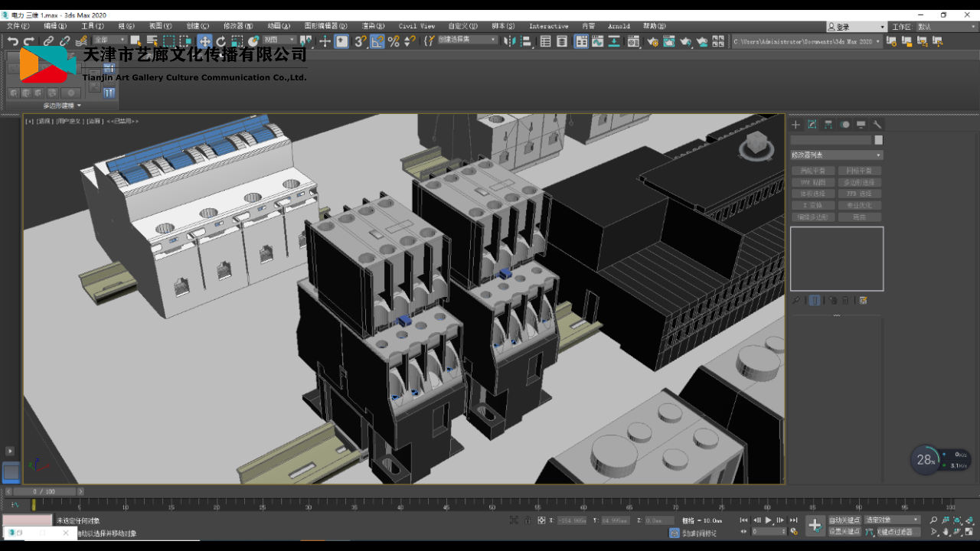Activate the Select Object tool
The width and height of the screenshot is (980, 551).
[136, 41]
